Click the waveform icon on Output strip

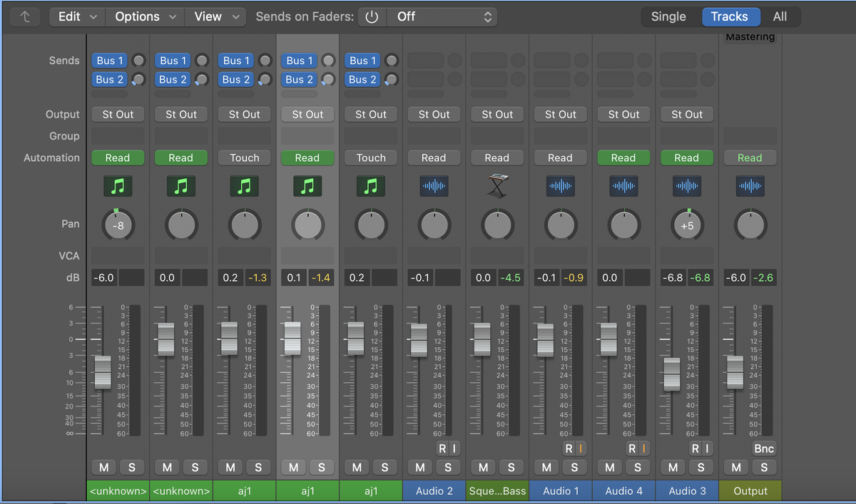click(x=750, y=187)
